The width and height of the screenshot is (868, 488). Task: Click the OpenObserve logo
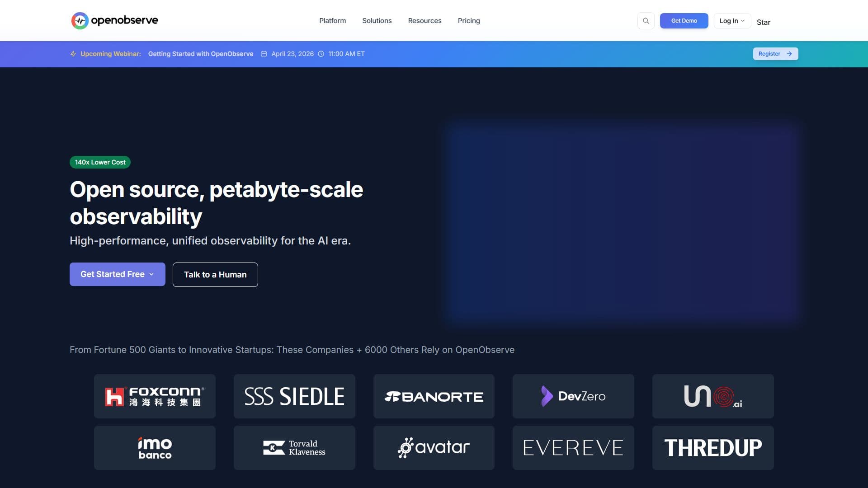click(x=115, y=21)
